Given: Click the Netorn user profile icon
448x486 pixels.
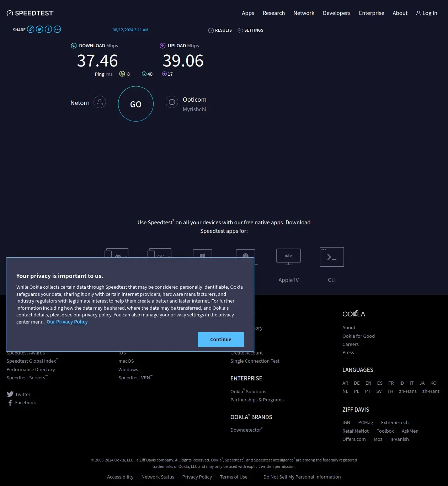Looking at the screenshot, I should (100, 102).
